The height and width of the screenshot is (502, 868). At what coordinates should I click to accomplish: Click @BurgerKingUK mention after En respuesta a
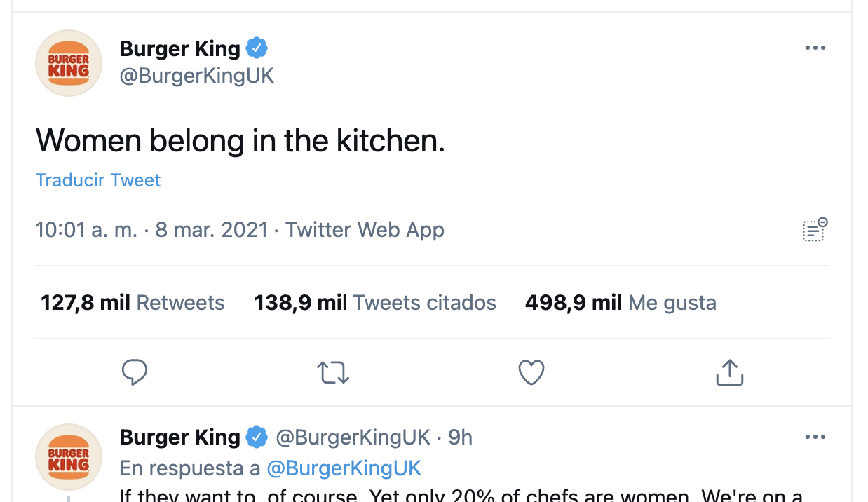coord(343,468)
